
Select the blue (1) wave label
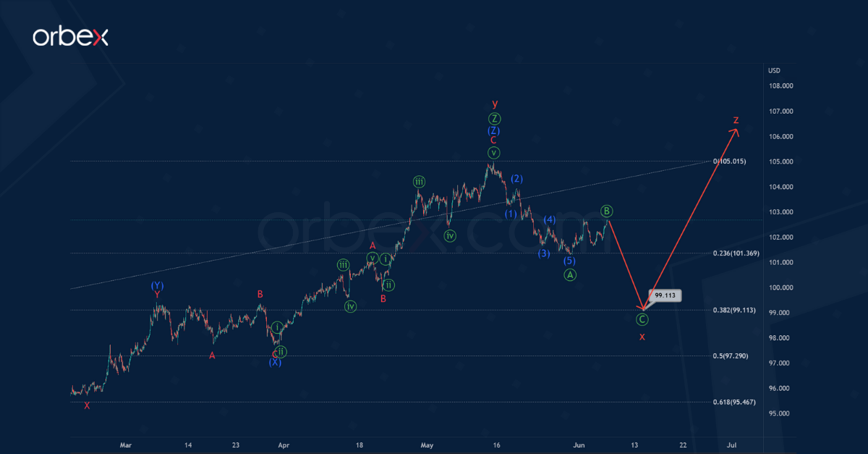pos(511,214)
